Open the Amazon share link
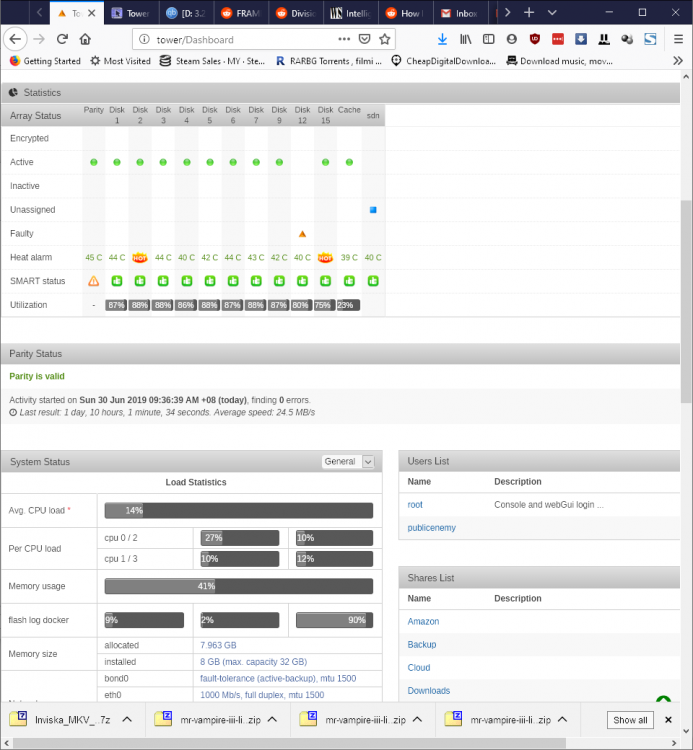The height and width of the screenshot is (750, 693). point(423,621)
